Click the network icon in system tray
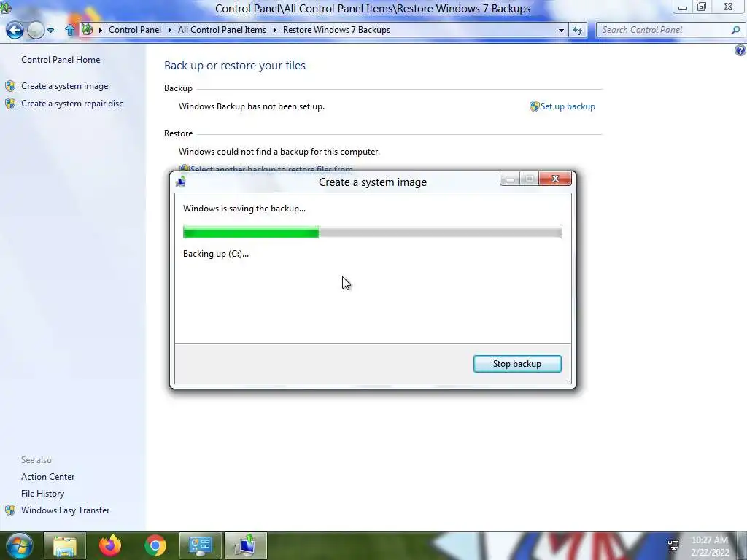Image resolution: width=747 pixels, height=560 pixels. [673, 545]
